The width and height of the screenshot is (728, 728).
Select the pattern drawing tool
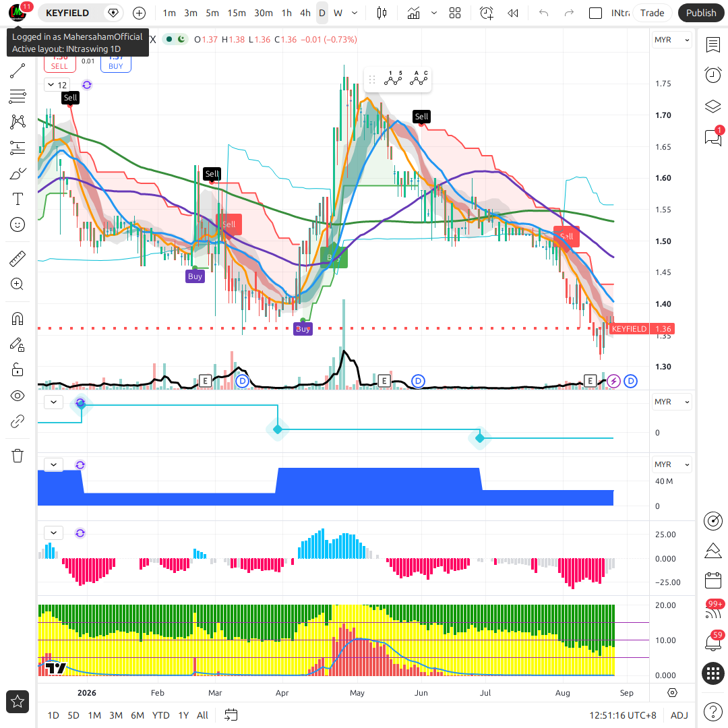[17, 121]
